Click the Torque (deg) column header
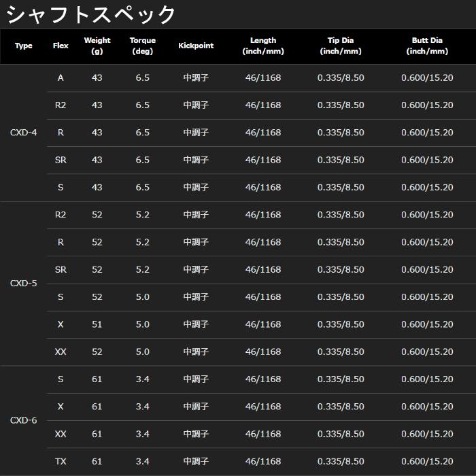The height and width of the screenshot is (476, 476). [x=142, y=46]
